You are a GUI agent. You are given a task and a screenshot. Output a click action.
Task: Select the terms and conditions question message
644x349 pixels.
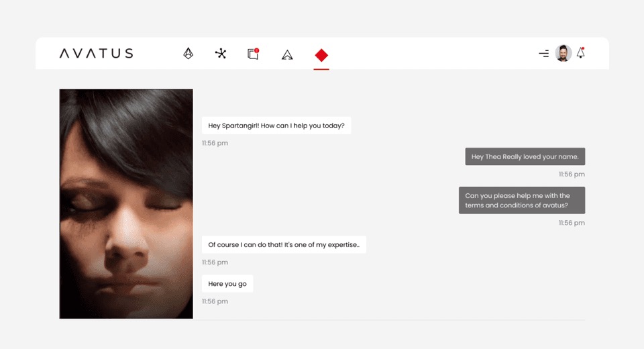(522, 200)
